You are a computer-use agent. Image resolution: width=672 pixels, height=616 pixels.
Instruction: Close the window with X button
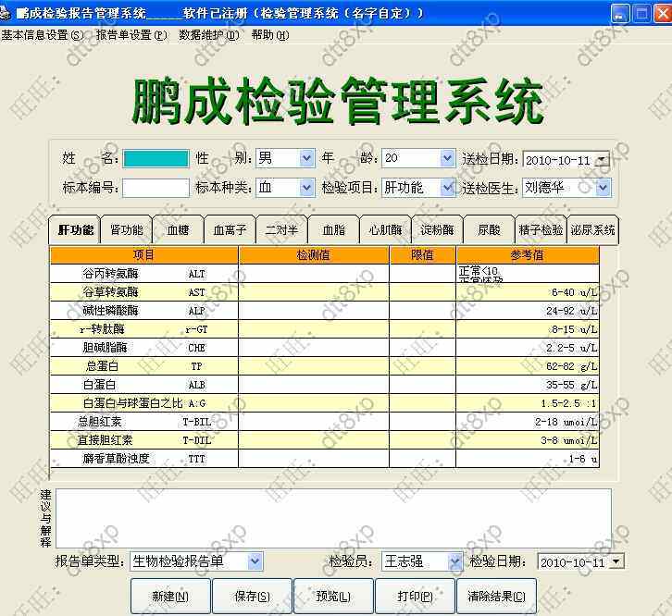click(663, 14)
